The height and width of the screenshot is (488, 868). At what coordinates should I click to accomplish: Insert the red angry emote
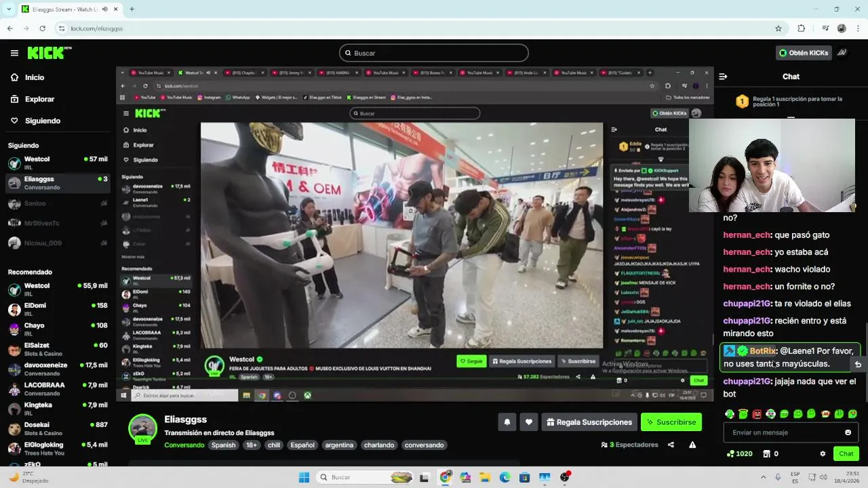[757, 413]
